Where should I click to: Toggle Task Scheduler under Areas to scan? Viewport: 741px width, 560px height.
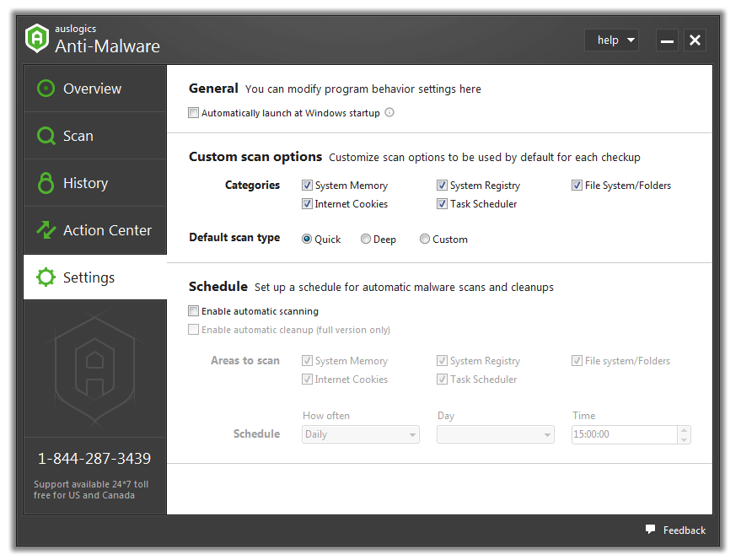point(442,379)
